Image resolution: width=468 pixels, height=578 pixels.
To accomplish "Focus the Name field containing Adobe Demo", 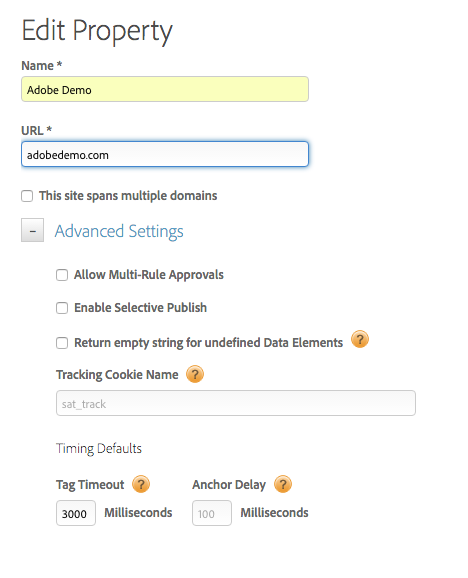I will (165, 89).
